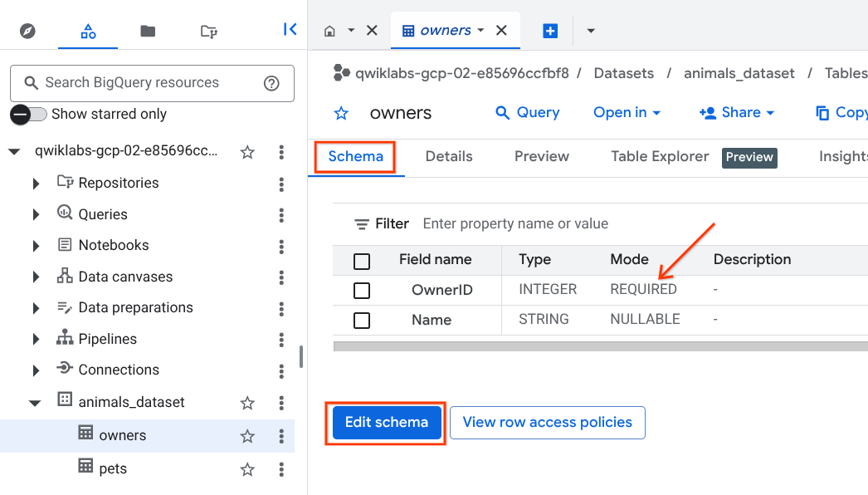This screenshot has width=868, height=495.
Task: Check the Name field checkbox
Action: click(x=362, y=320)
